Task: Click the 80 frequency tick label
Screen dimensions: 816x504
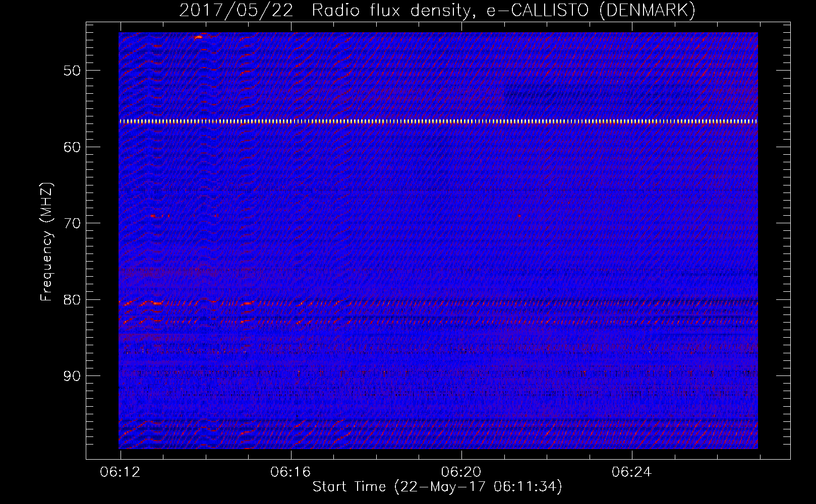Action: pos(72,300)
